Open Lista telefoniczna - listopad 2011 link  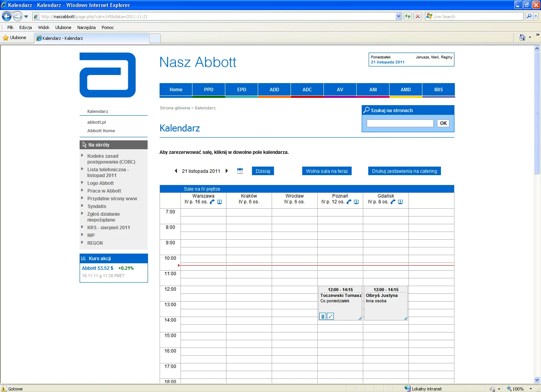pyautogui.click(x=108, y=172)
